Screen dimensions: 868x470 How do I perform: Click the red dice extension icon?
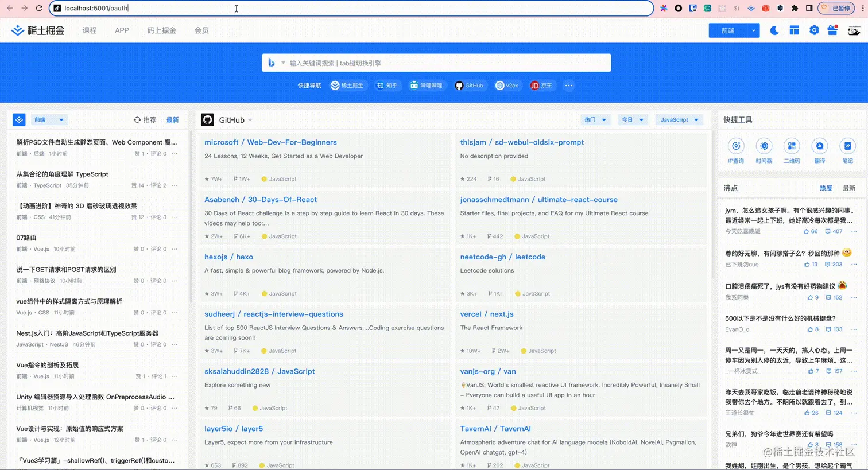coord(765,8)
